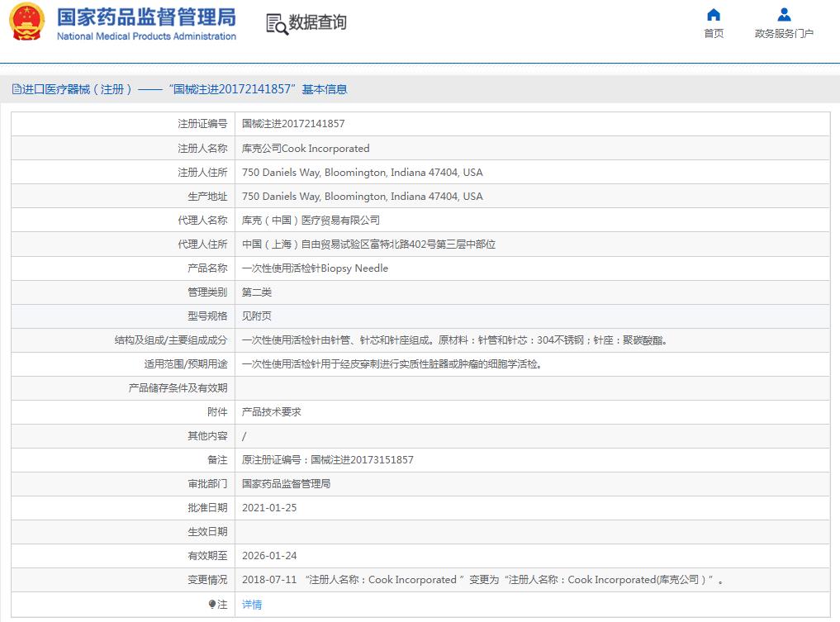Click the National Medical Products Administration emblem logo
This screenshot has height=622, width=840.
click(27, 24)
